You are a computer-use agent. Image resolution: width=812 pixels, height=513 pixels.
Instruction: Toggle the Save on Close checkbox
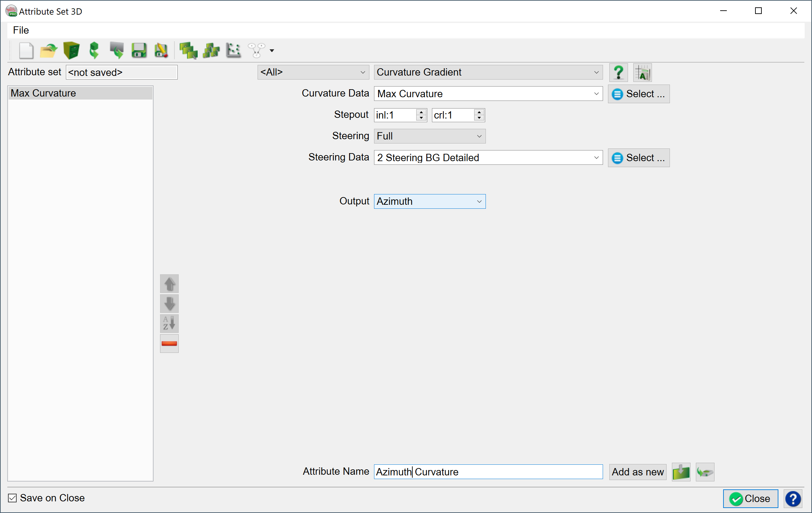12,498
